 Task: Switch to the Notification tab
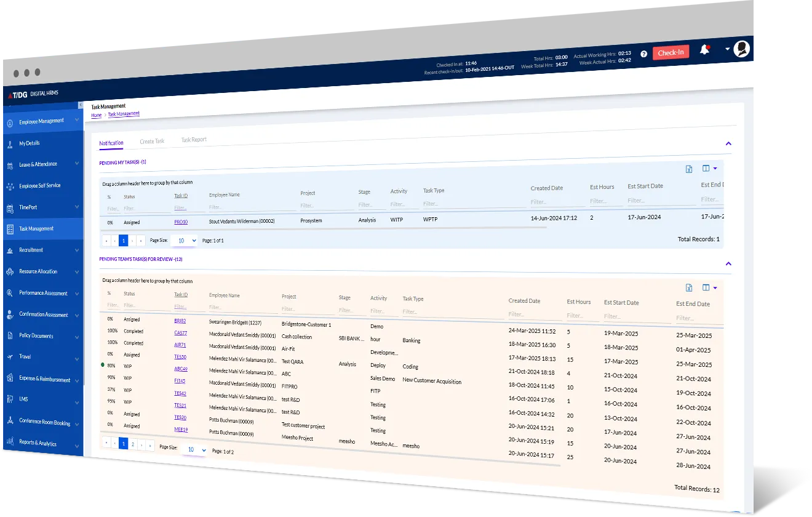(x=111, y=143)
